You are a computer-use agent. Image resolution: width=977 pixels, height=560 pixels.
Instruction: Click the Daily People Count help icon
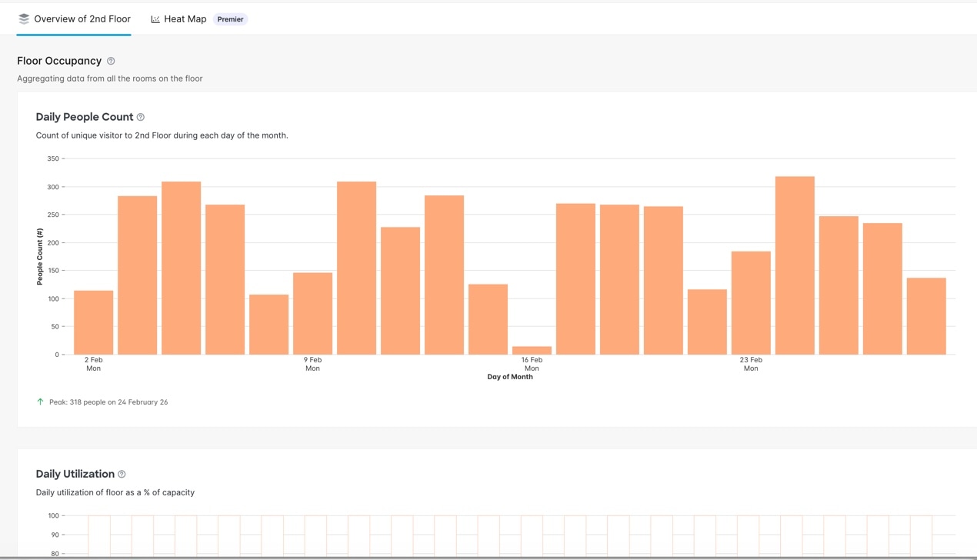coord(141,117)
